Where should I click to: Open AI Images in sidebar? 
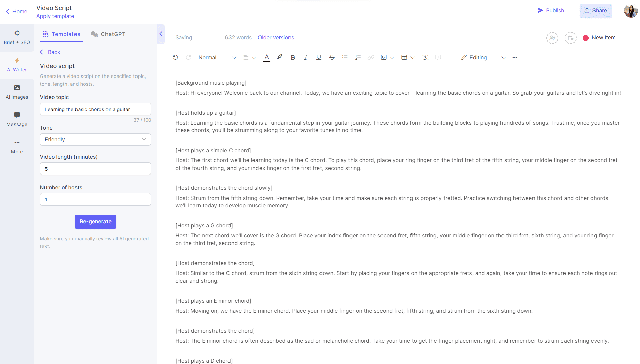17,92
